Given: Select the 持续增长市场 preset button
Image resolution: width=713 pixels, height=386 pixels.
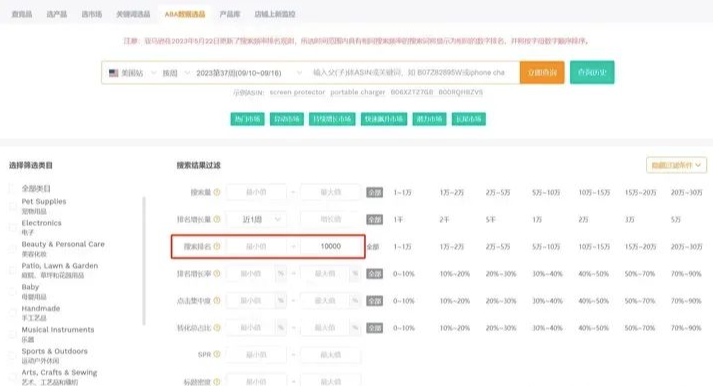Looking at the screenshot, I should pos(332,119).
